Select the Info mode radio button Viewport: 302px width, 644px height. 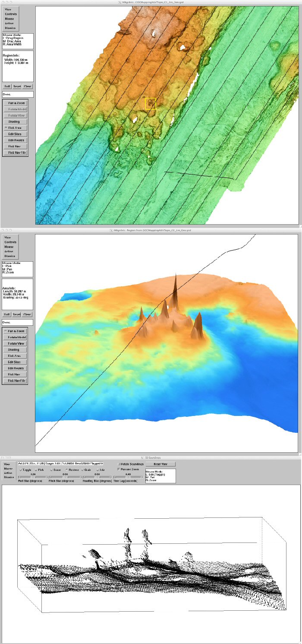[101, 470]
